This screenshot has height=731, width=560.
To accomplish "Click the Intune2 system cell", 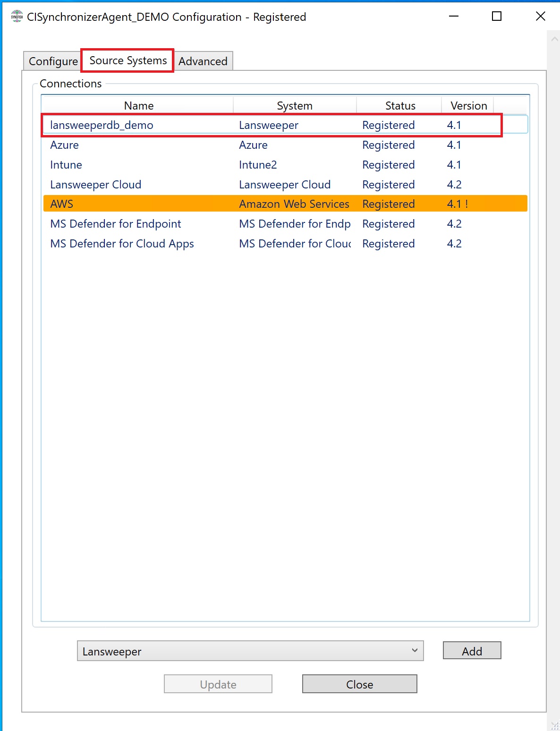I will [x=258, y=165].
